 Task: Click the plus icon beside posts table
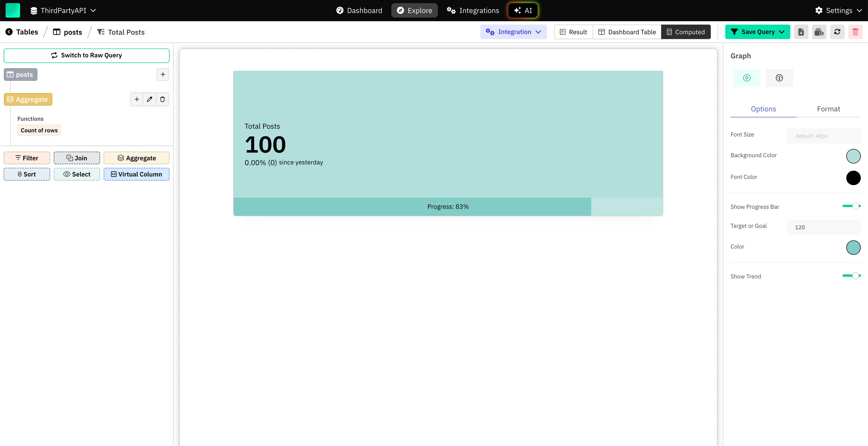click(163, 74)
